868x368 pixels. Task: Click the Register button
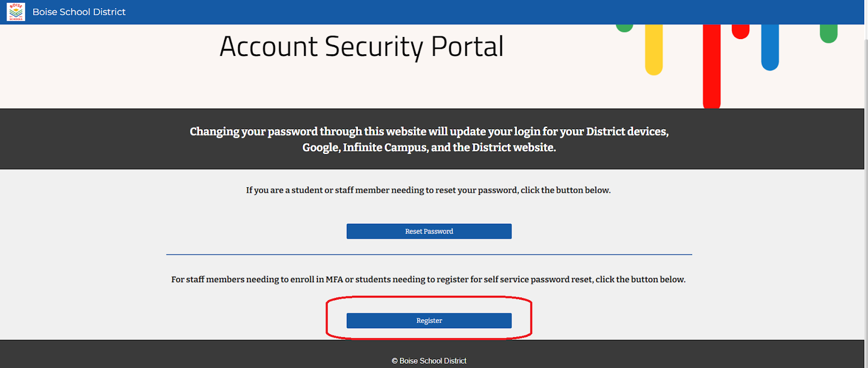pos(429,321)
